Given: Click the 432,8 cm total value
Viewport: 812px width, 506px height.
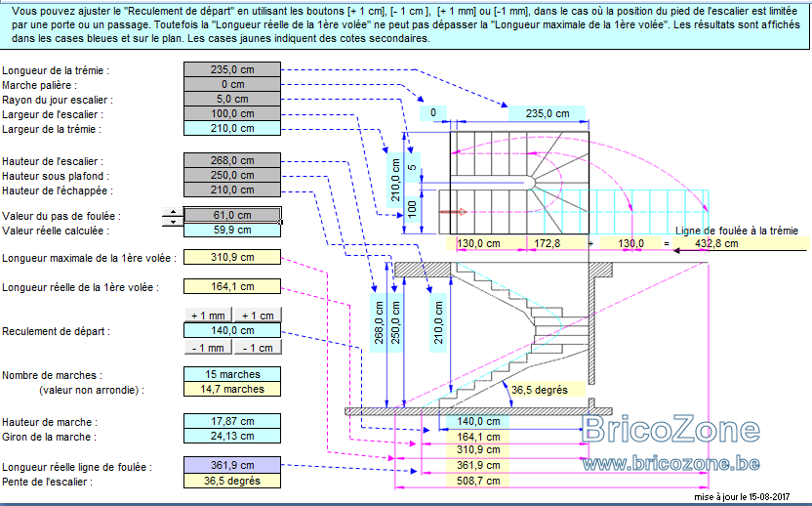Looking at the screenshot, I should [x=716, y=243].
